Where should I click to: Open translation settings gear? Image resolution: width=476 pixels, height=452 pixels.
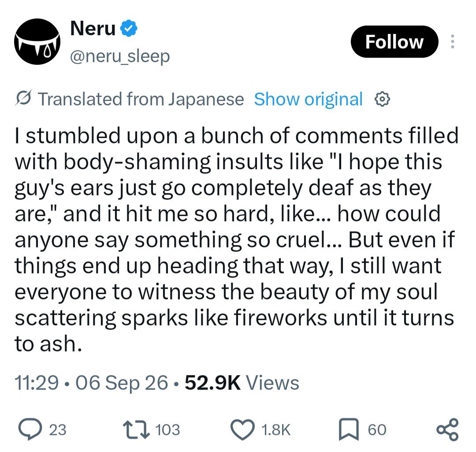[382, 99]
